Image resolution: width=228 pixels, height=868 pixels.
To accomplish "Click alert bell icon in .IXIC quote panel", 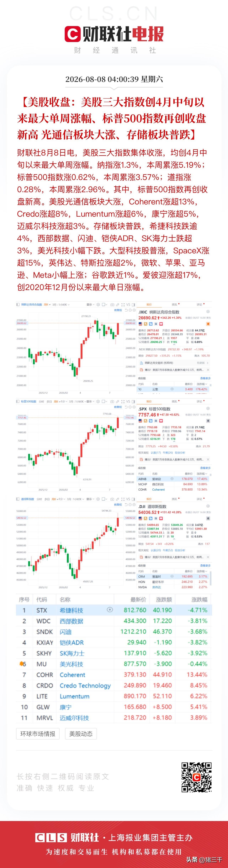I will point(208,324).
